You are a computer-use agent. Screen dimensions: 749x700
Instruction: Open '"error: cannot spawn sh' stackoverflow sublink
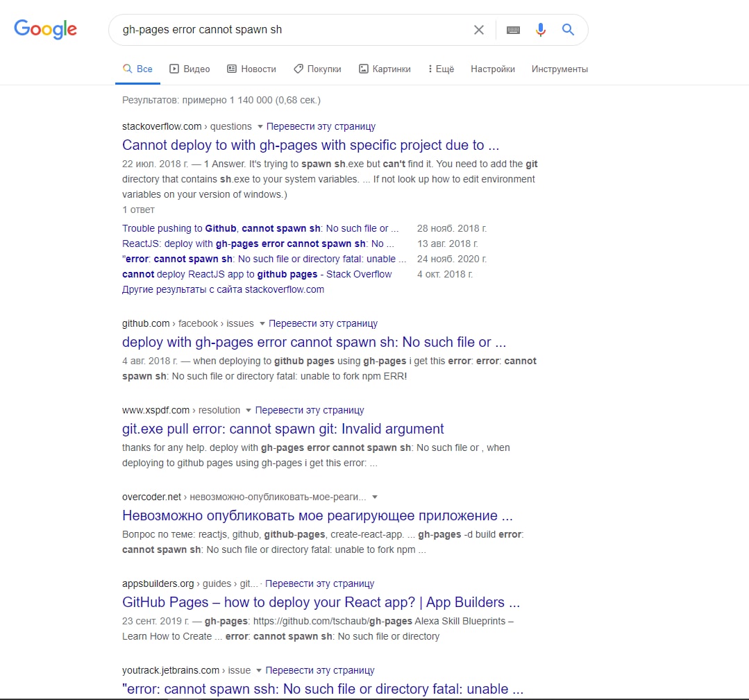click(264, 259)
